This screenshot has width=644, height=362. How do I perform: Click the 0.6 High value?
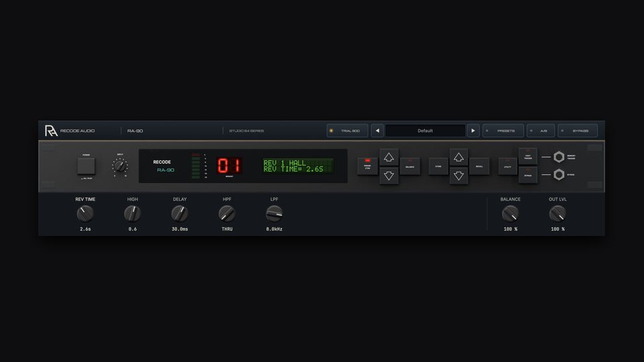132,229
